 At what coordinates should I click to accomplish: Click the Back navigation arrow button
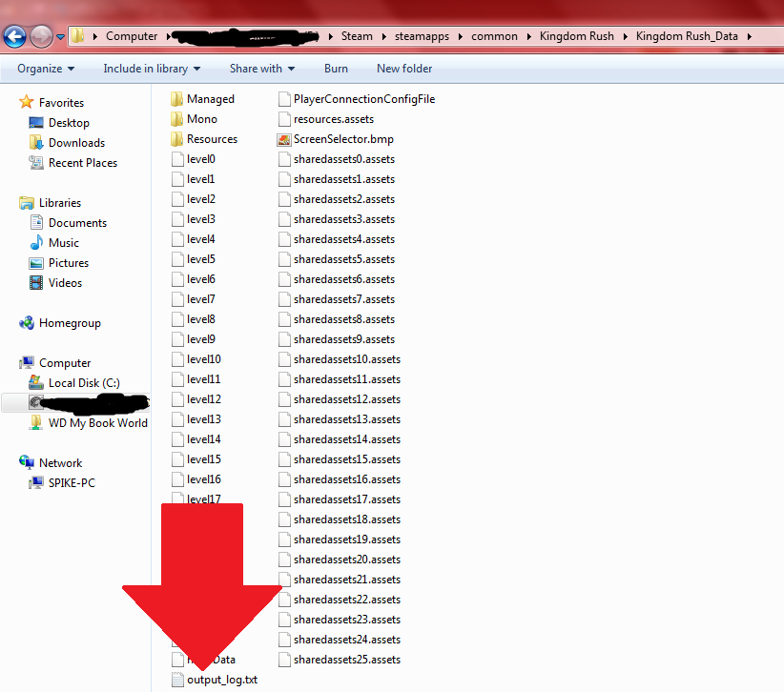(14, 36)
